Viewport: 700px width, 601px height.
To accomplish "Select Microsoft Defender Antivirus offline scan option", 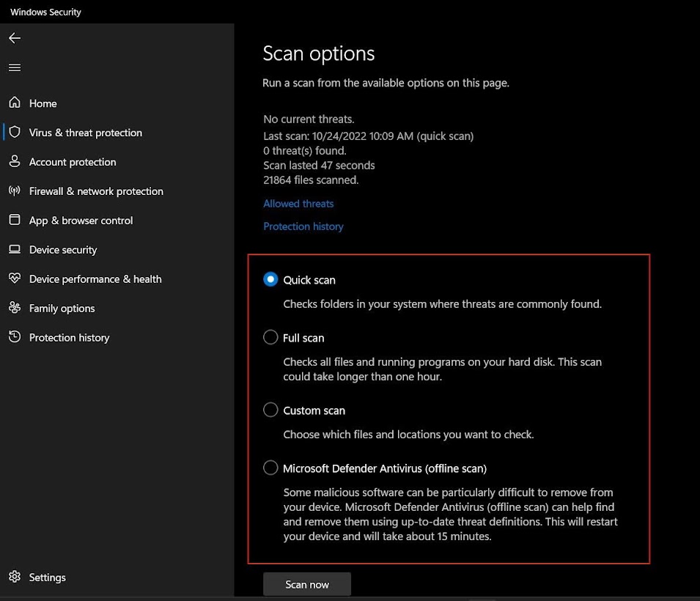I will pos(270,468).
